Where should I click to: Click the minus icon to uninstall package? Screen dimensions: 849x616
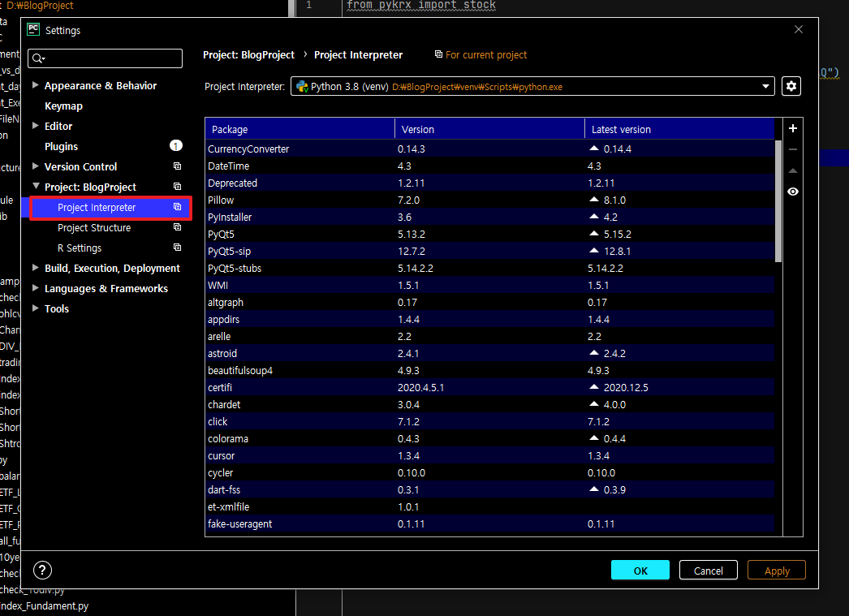tap(793, 149)
